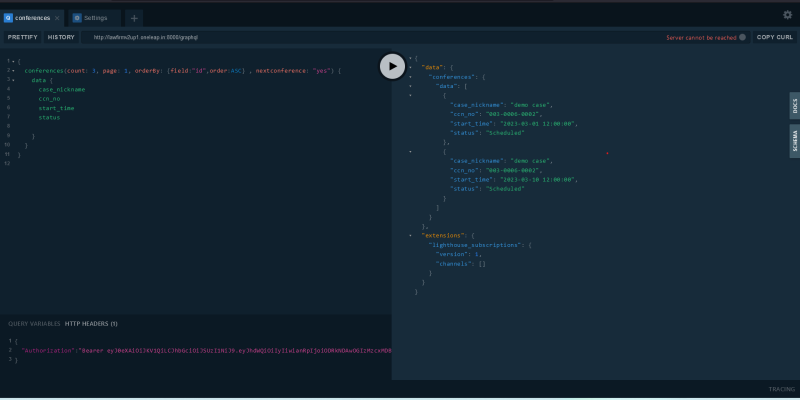This screenshot has height=400, width=800.
Task: Click the "Server cannot be reached" message
Action: 701,38
